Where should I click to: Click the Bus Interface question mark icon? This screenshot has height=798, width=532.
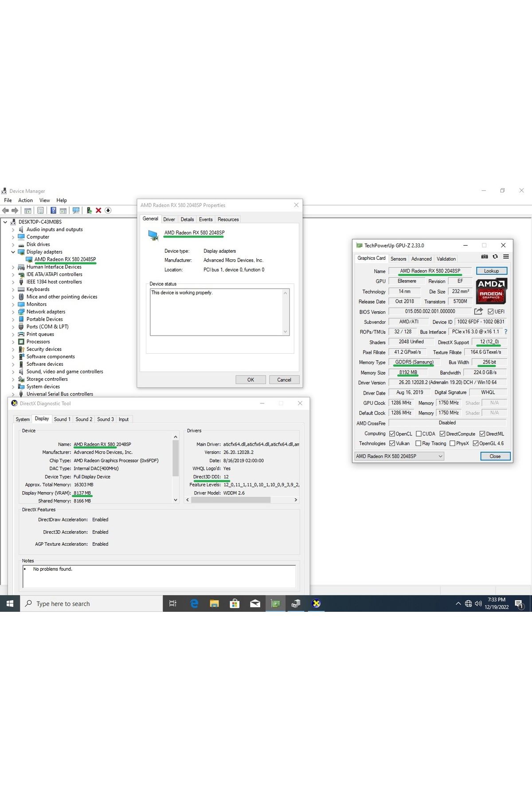505,332
